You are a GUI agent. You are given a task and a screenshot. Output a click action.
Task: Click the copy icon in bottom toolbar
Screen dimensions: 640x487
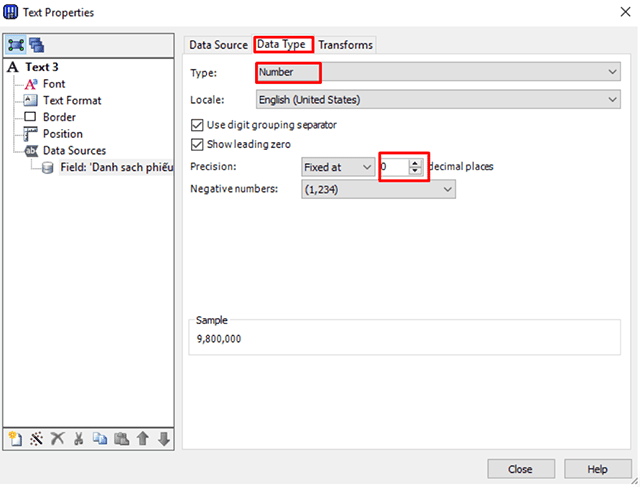(x=100, y=438)
